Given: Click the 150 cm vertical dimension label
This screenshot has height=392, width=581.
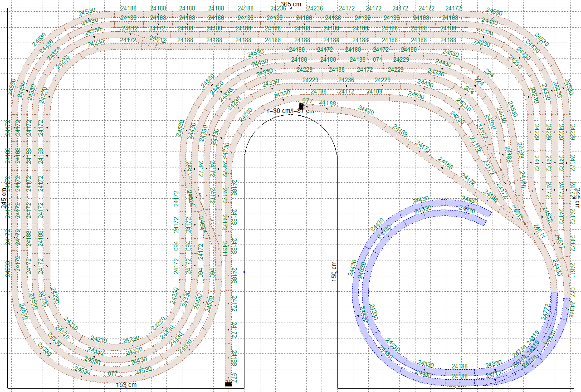Looking at the screenshot, I should point(334,271).
